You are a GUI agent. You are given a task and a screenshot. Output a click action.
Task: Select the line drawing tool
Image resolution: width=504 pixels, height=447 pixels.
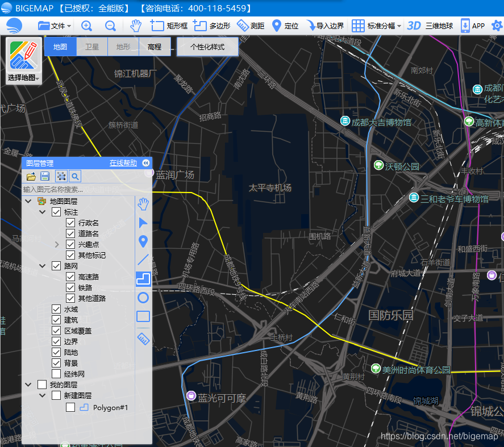pos(143,260)
